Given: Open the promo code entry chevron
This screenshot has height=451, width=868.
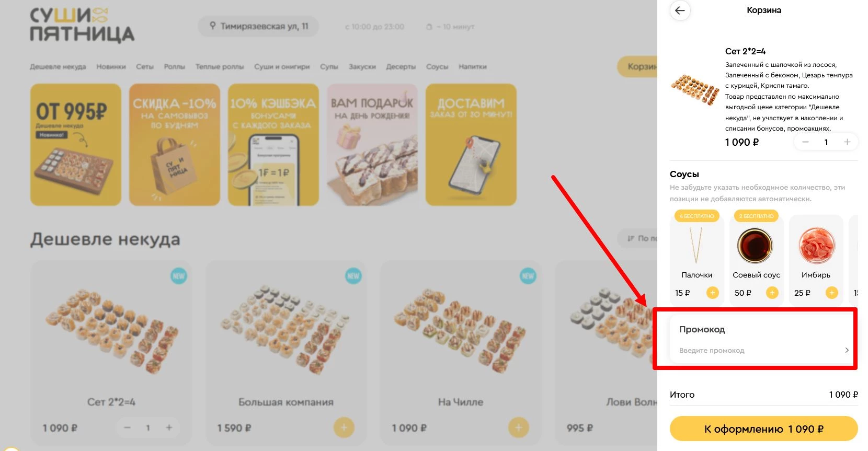Looking at the screenshot, I should click(x=847, y=350).
